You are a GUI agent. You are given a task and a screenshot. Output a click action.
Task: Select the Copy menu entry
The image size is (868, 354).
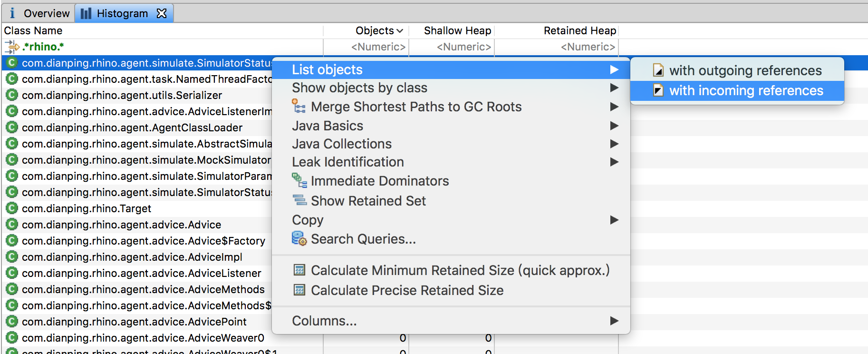point(308,220)
